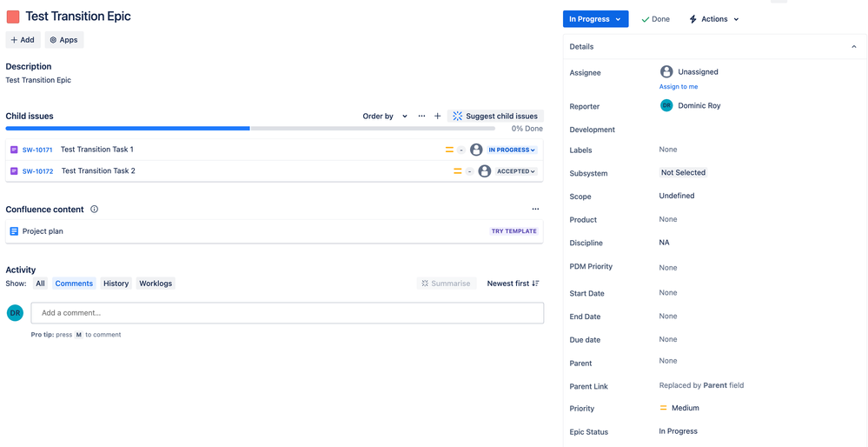Click medium priority icon on Test Transition Task 1
The height and width of the screenshot is (447, 868).
[449, 150]
